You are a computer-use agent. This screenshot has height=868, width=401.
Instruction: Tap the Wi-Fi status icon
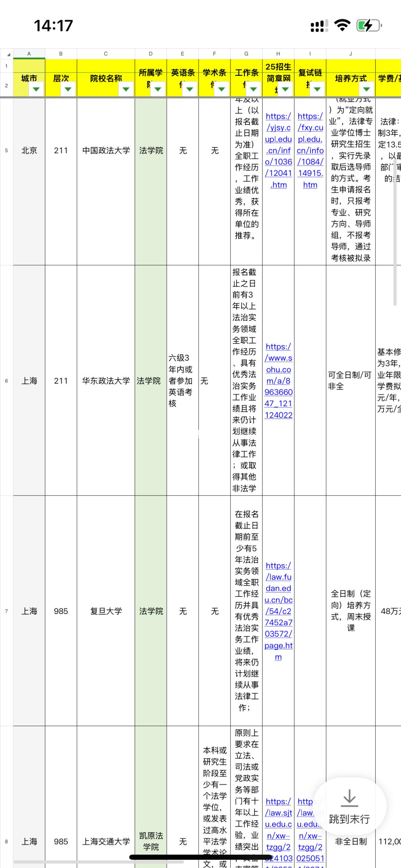pos(342,25)
